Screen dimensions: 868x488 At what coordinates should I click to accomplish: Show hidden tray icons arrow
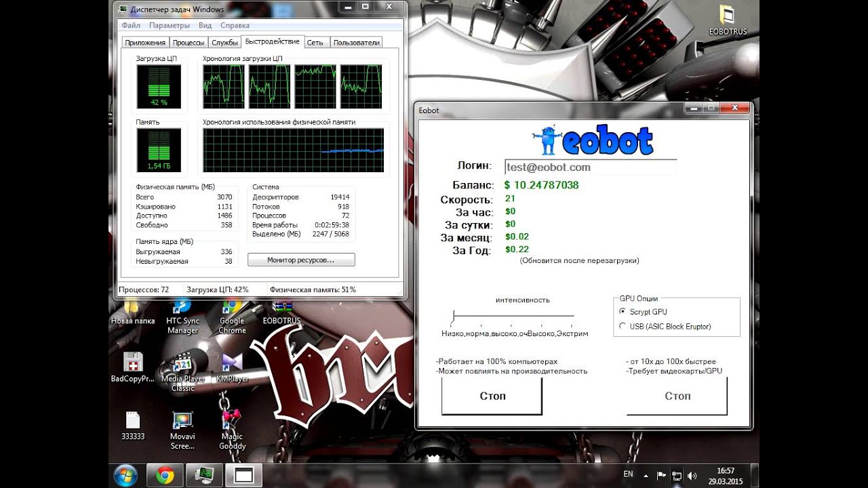(x=646, y=476)
